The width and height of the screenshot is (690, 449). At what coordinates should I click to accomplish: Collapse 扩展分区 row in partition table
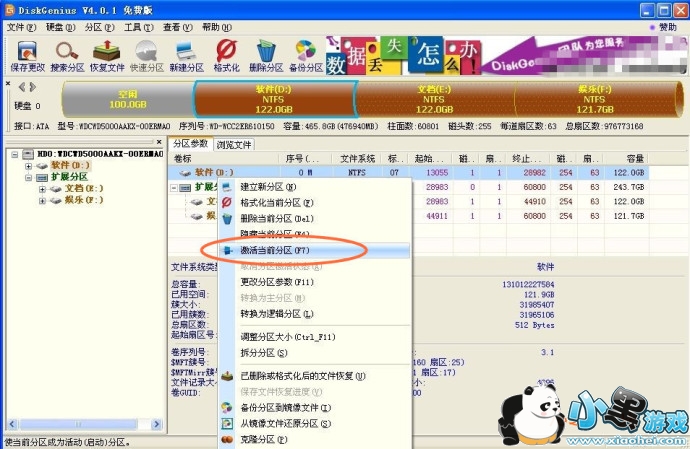pos(174,188)
